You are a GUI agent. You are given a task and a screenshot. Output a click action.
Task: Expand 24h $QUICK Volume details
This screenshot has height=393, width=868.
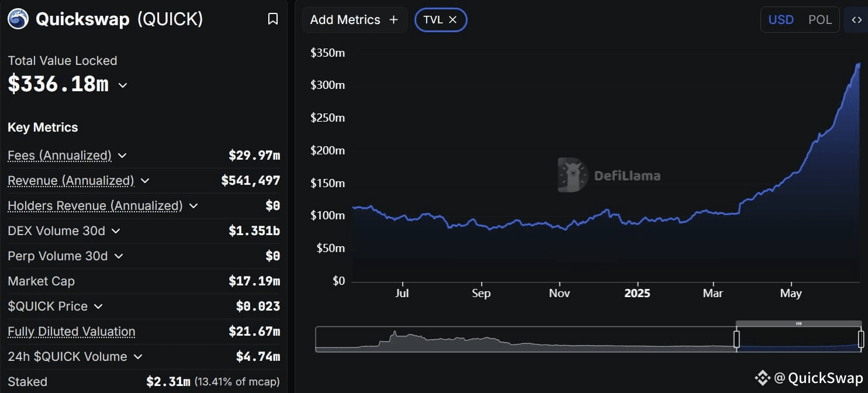[x=138, y=357]
